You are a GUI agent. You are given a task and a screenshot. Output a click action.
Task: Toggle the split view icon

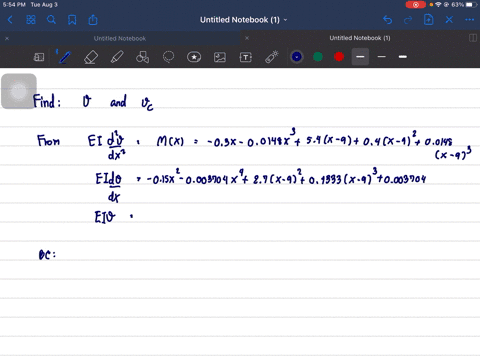tap(473, 38)
